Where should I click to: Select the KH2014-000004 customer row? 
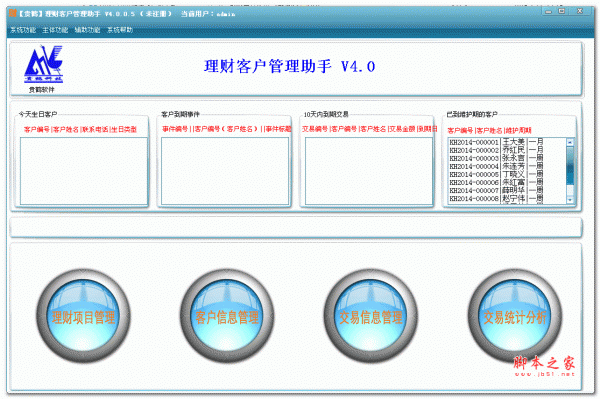pos(507,166)
